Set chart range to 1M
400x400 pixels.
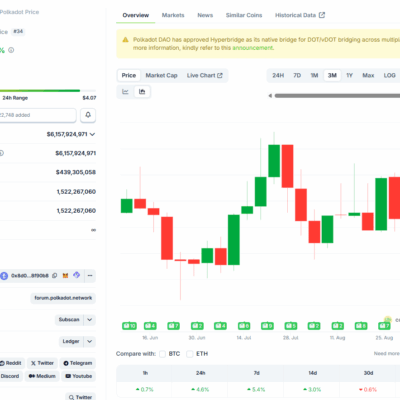pyautogui.click(x=314, y=75)
